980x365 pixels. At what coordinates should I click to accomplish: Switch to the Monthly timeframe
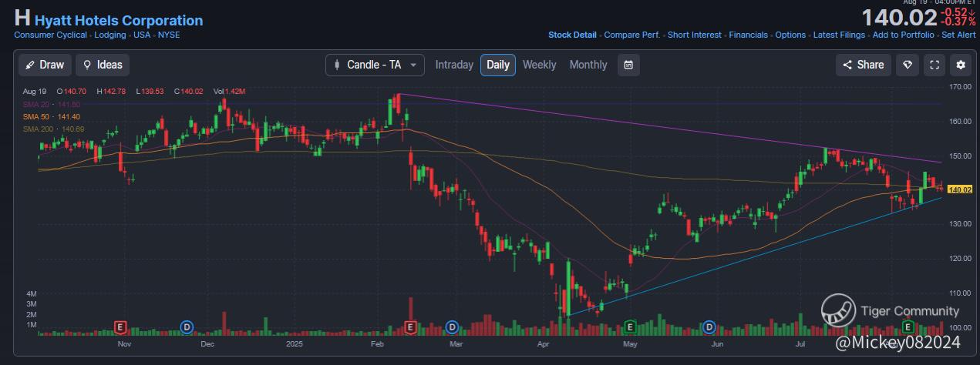pyautogui.click(x=588, y=65)
